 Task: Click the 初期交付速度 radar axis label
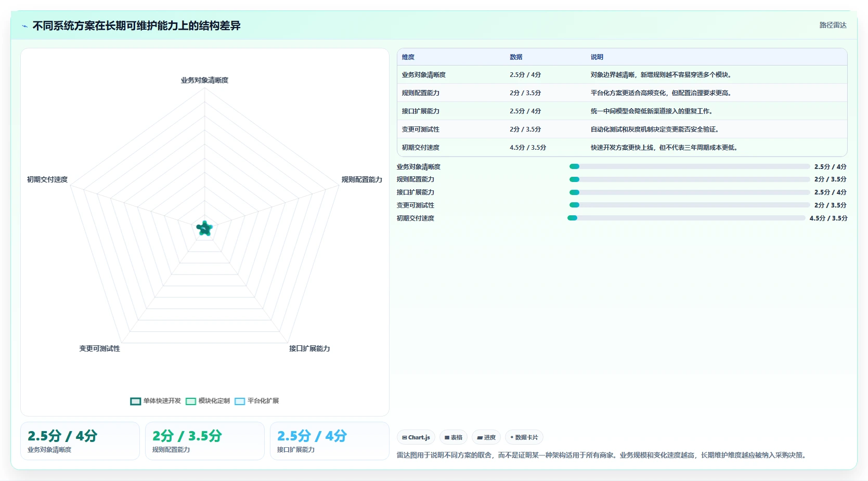47,179
